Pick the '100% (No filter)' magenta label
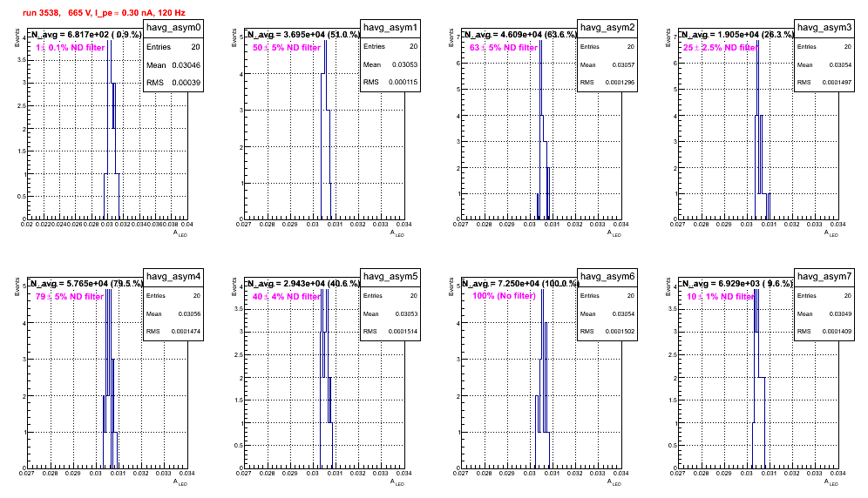 505,296
